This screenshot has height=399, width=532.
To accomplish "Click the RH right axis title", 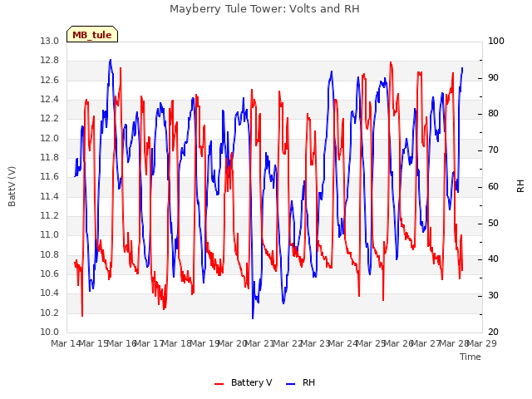I will point(521,186).
